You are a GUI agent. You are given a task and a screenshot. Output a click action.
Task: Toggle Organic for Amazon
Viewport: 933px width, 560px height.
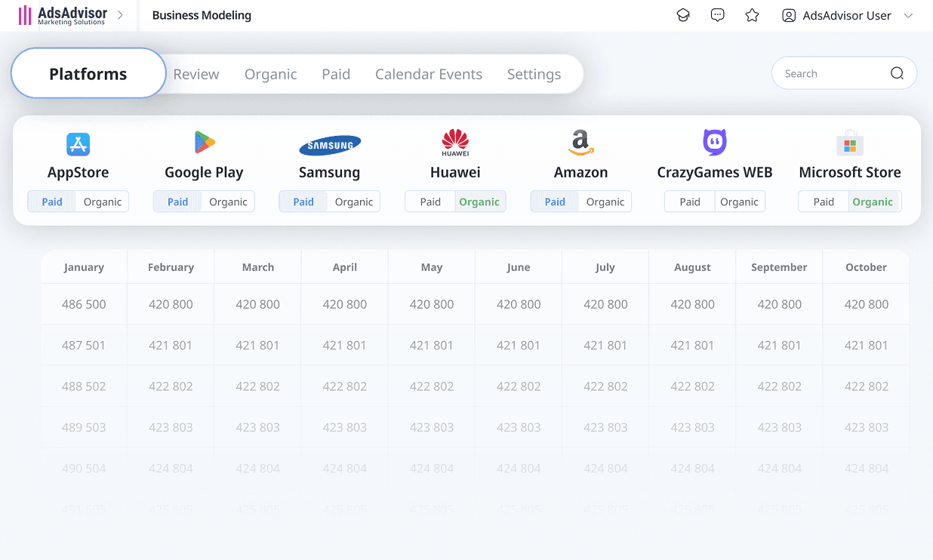pyautogui.click(x=605, y=202)
